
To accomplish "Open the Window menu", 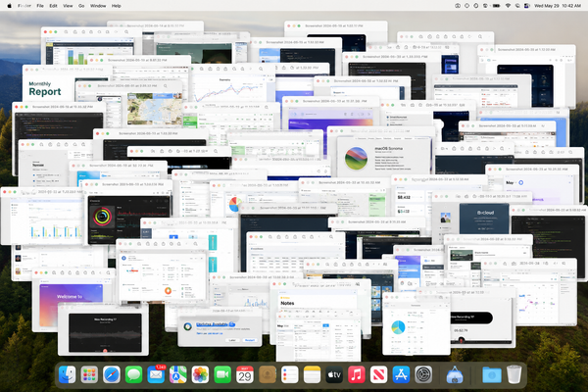I will pyautogui.click(x=98, y=6).
